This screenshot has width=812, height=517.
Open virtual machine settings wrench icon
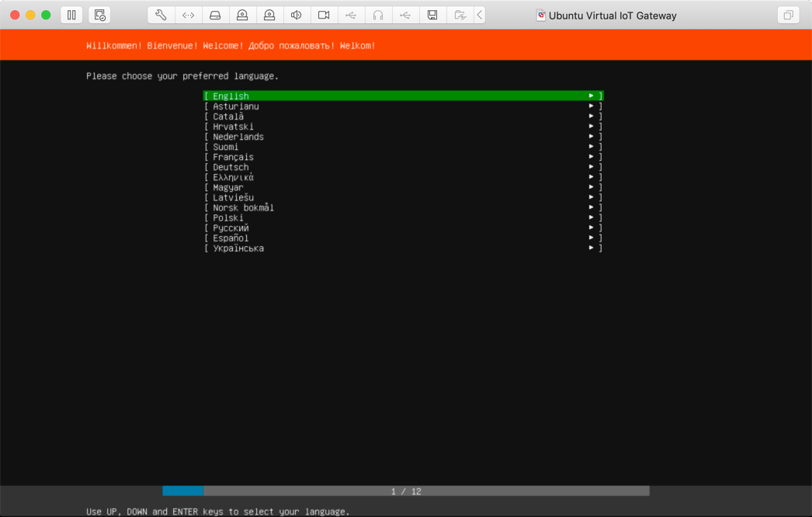[x=161, y=15]
